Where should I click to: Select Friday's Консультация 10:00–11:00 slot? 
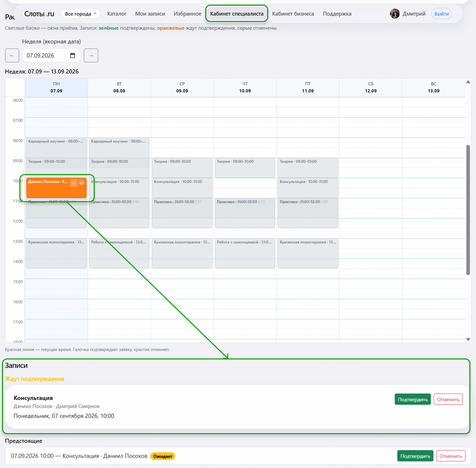(308, 188)
